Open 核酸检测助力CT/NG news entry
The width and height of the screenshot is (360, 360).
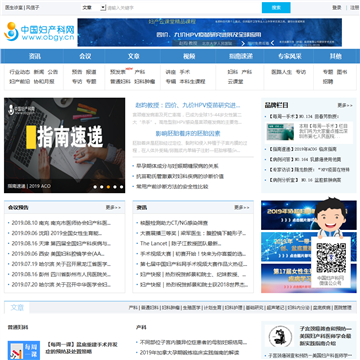pos(174,223)
